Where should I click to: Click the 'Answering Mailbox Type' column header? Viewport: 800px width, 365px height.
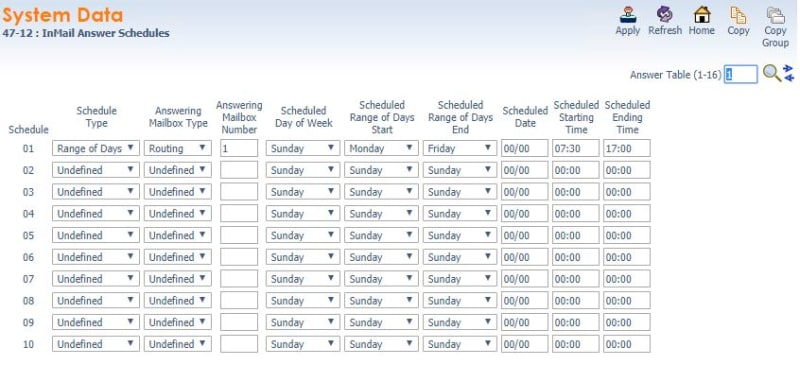pos(178,117)
